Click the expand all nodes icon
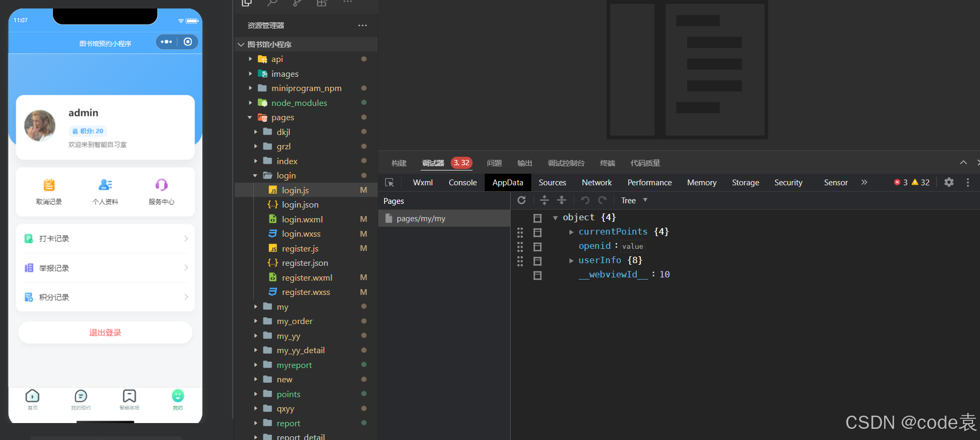The height and width of the screenshot is (440, 980). point(544,200)
